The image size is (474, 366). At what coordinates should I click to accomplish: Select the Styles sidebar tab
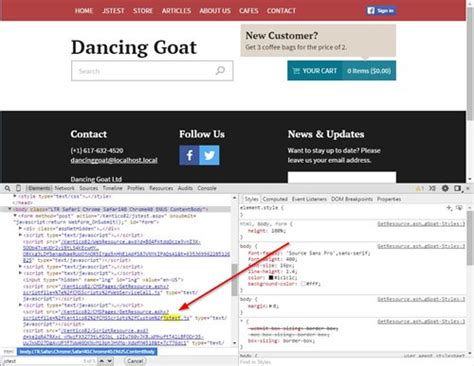[x=251, y=199]
